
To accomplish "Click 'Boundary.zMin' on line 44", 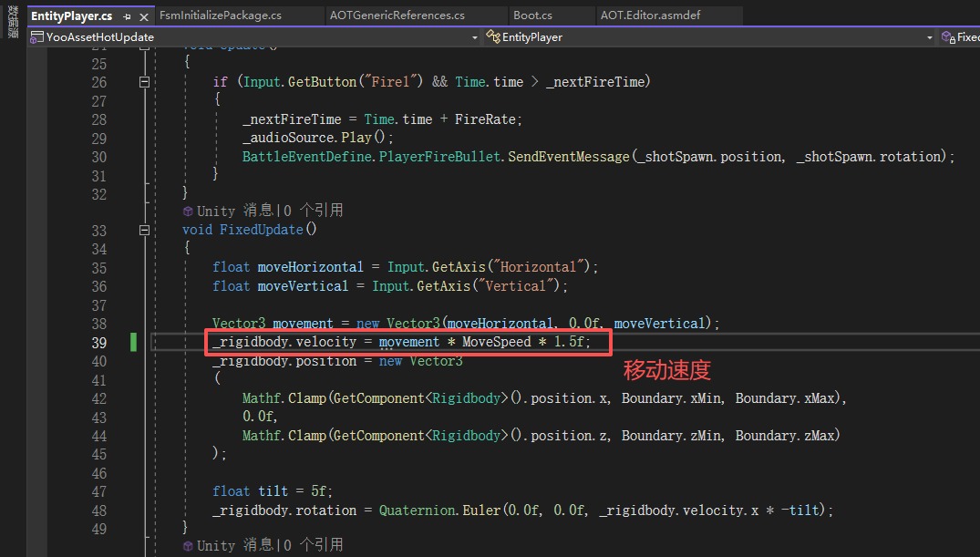I will point(671,435).
